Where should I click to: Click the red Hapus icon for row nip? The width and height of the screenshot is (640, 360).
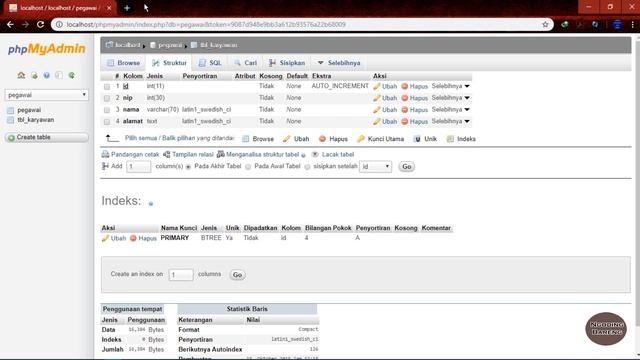pyautogui.click(x=404, y=98)
